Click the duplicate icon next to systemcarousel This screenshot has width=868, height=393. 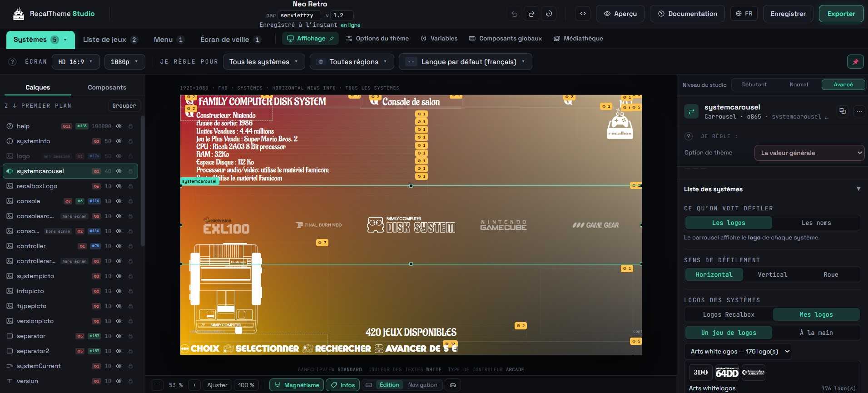click(843, 111)
